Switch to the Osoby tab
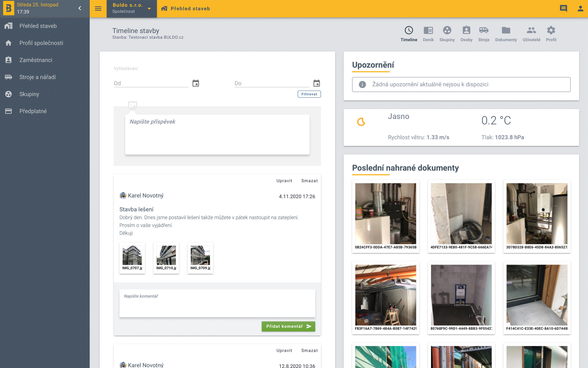588x368 pixels. point(466,34)
